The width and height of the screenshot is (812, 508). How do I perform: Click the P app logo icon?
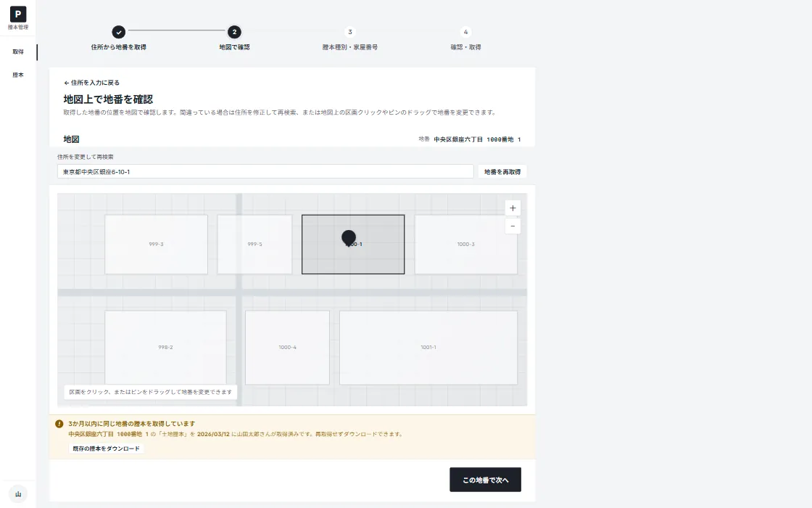[18, 14]
